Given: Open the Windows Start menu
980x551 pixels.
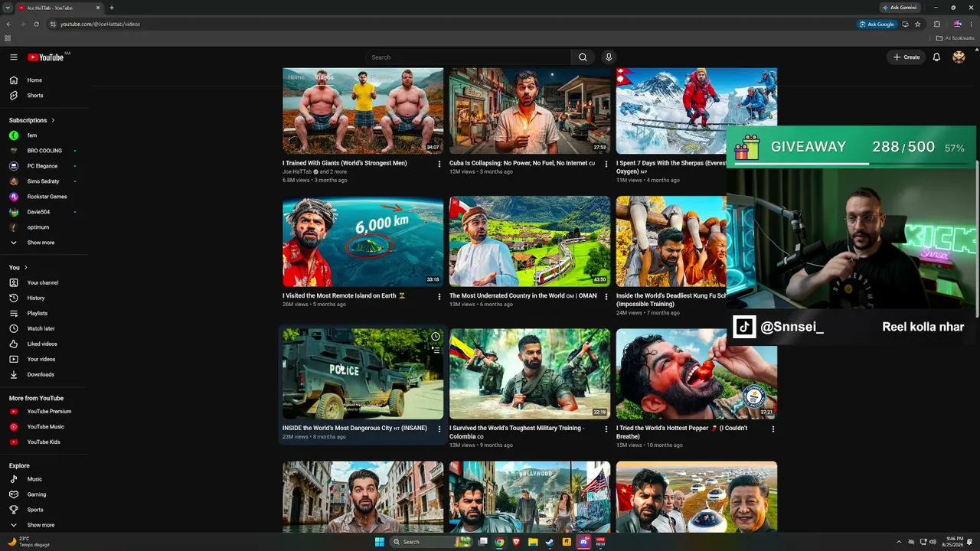Looking at the screenshot, I should click(379, 542).
